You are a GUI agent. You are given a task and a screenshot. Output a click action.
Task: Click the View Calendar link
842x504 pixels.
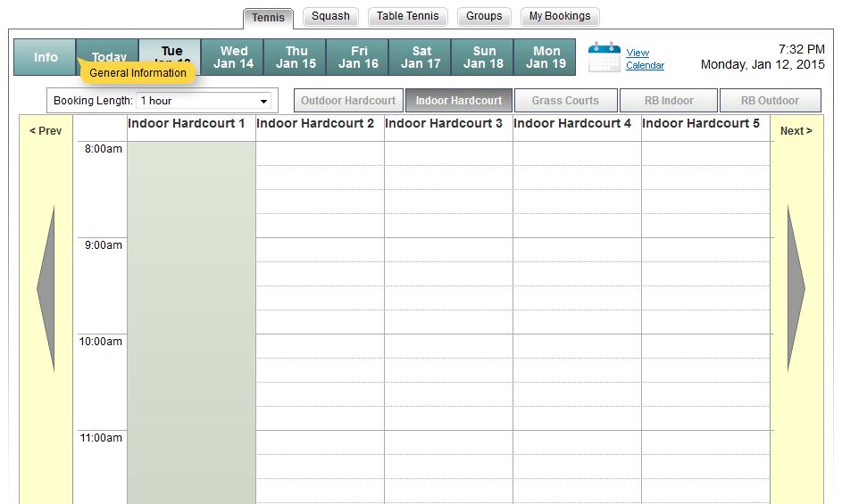click(x=645, y=59)
